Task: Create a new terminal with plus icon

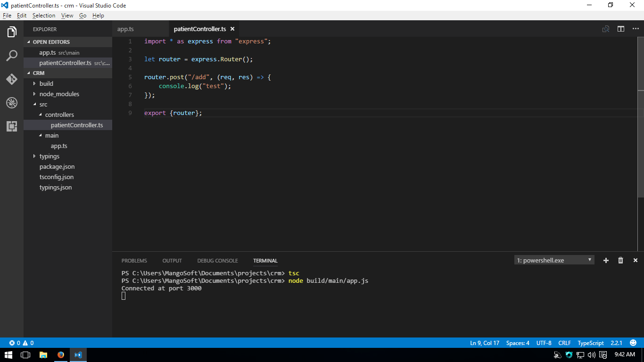Action: click(x=606, y=260)
